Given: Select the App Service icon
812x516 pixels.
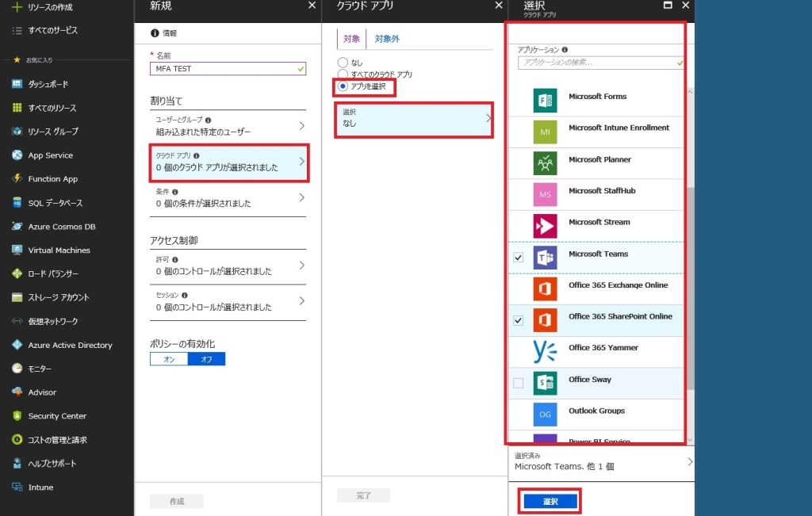Looking at the screenshot, I should [17, 155].
